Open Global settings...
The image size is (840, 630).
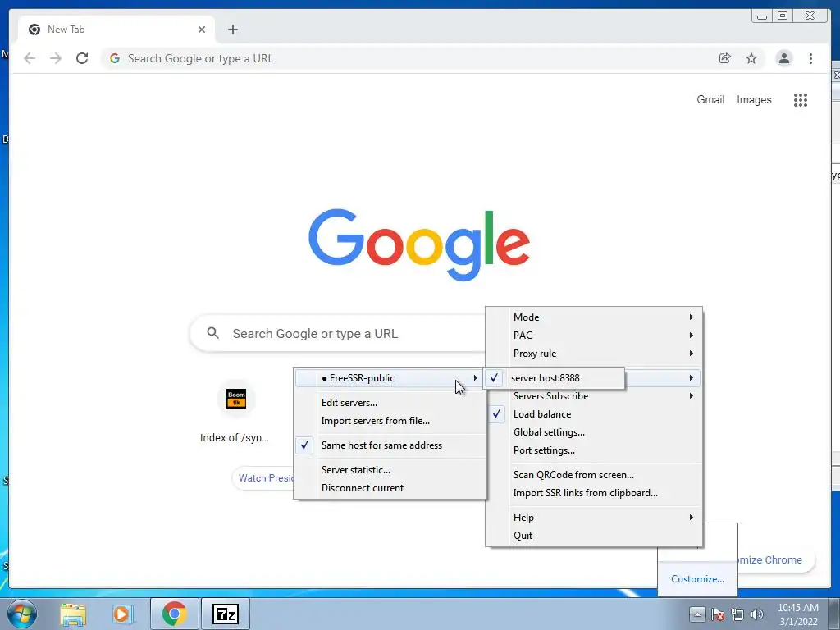click(594, 432)
